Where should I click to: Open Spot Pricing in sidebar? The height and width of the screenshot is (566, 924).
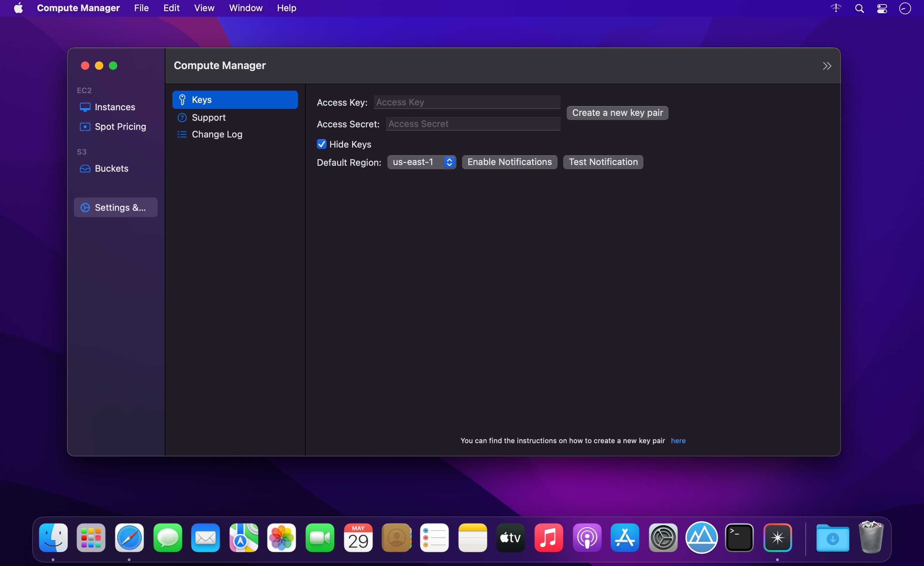pyautogui.click(x=120, y=127)
